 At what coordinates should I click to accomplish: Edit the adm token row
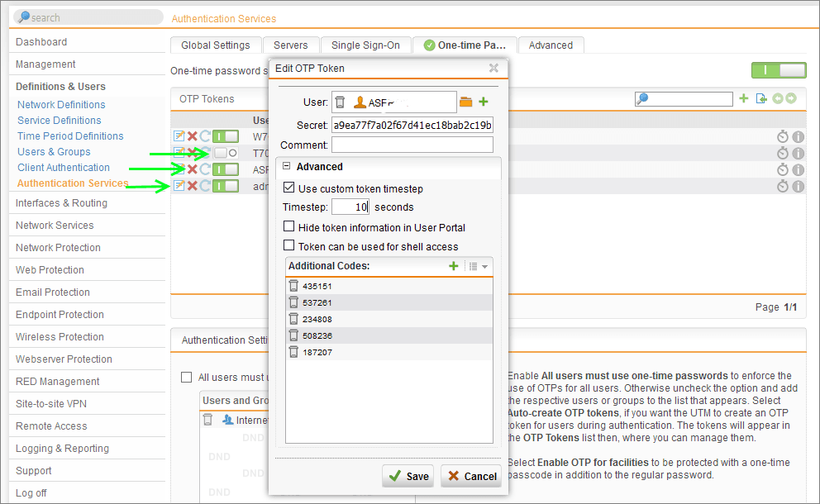point(179,186)
